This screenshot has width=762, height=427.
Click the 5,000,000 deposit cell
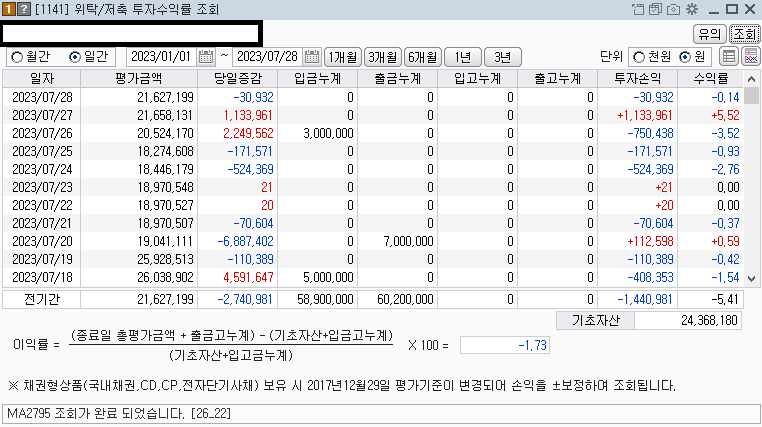tap(317, 277)
